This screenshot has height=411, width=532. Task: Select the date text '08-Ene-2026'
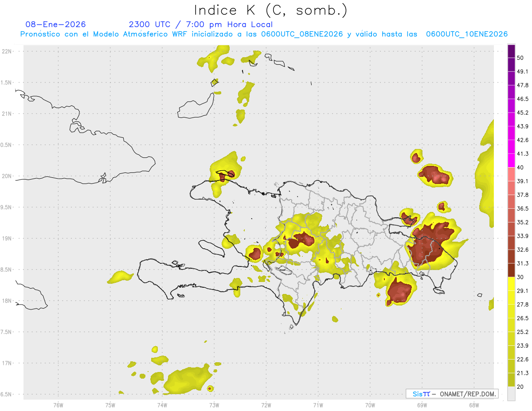pyautogui.click(x=56, y=24)
